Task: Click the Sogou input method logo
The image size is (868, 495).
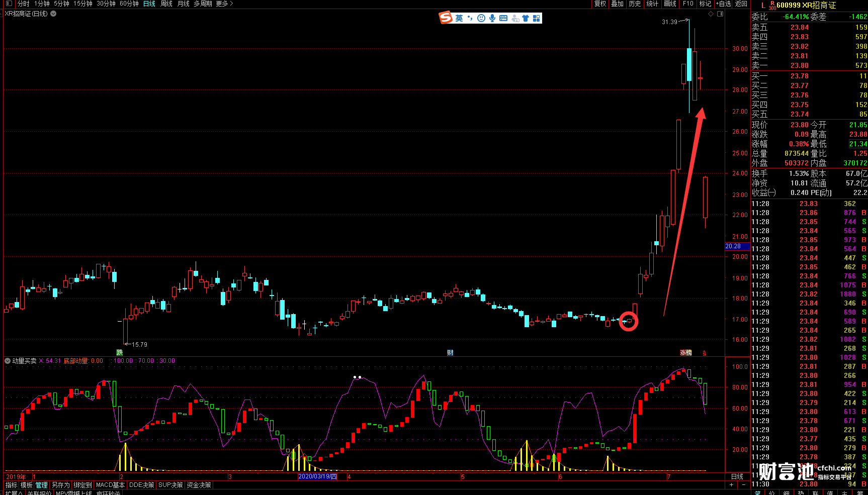Action: [446, 18]
